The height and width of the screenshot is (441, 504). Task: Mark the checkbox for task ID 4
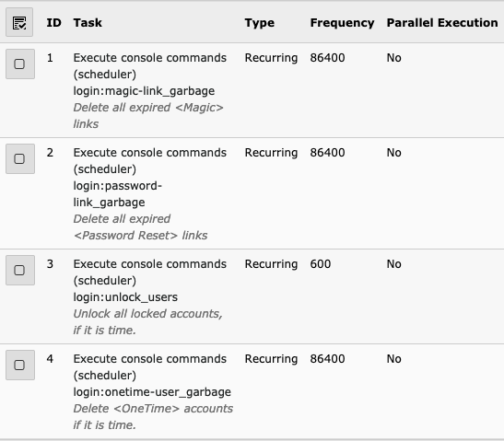20,365
